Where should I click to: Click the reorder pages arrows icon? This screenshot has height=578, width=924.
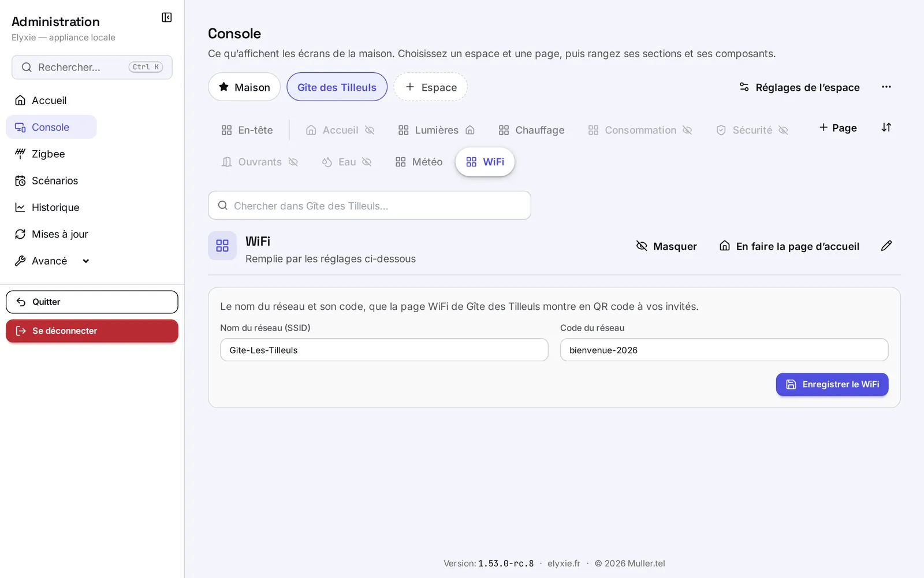point(886,128)
